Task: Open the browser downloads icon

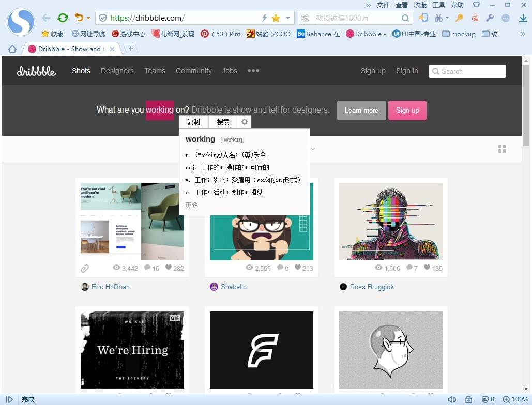Action: click(x=523, y=18)
